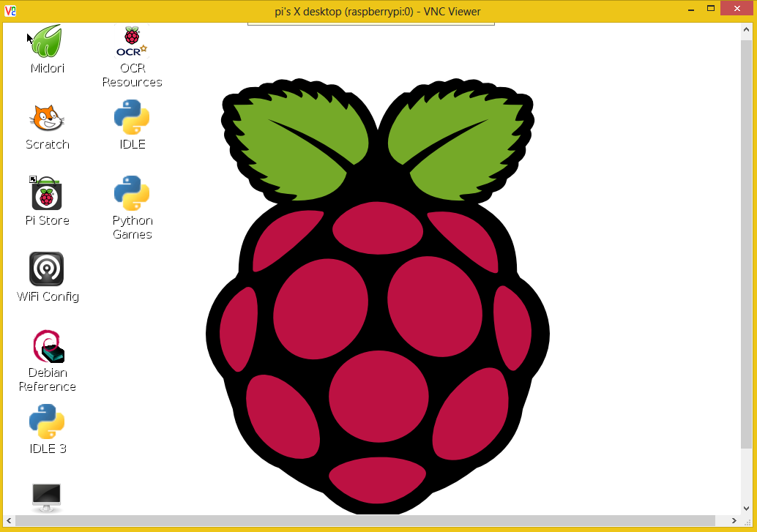757x532 pixels.
Task: Click the VNC Viewer logo in the title bar
Action: tap(10, 11)
